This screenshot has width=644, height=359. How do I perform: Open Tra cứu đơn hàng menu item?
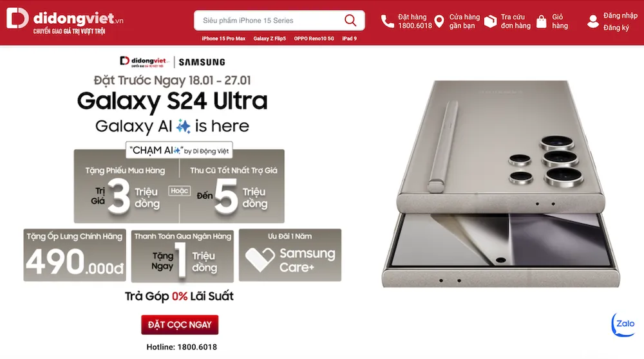tap(515, 21)
